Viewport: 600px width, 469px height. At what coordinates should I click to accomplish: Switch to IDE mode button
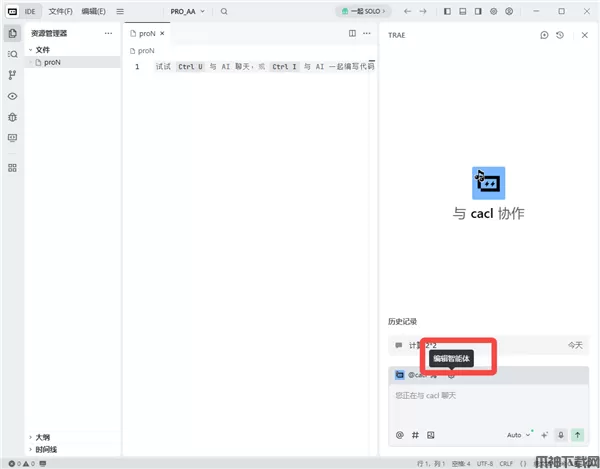30,11
